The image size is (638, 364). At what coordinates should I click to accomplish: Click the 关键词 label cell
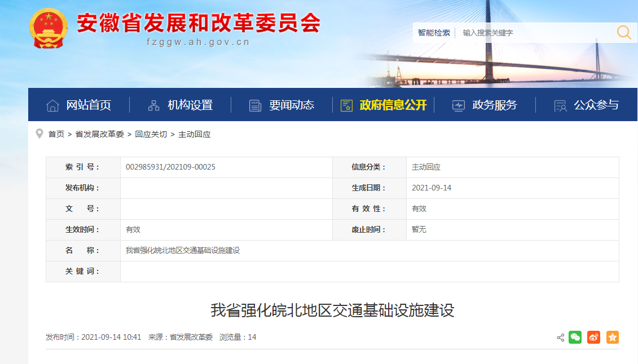(x=83, y=271)
